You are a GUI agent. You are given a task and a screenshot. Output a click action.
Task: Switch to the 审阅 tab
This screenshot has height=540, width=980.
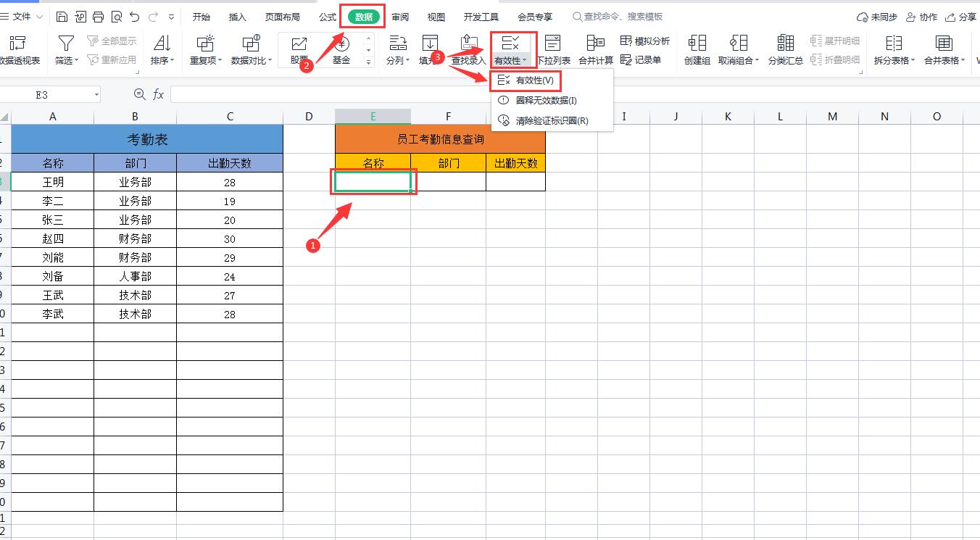tap(400, 17)
